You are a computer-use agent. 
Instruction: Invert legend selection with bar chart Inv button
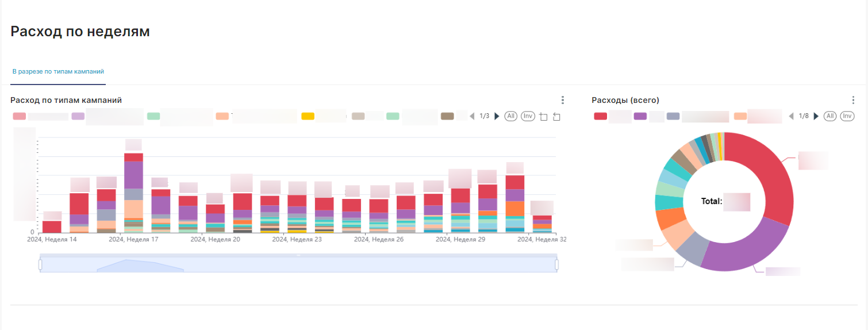click(528, 116)
